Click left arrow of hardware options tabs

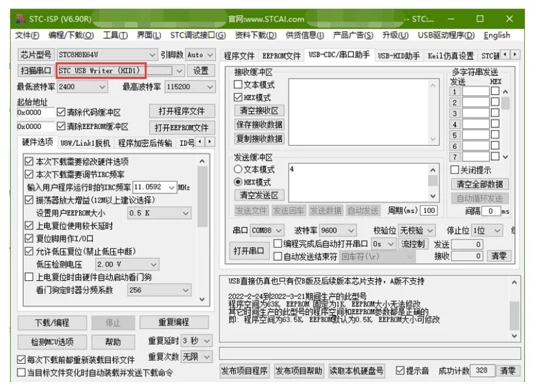[x=200, y=141]
